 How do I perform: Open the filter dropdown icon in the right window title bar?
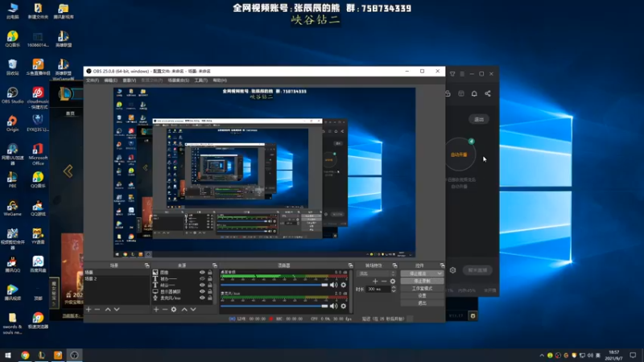[452, 74]
